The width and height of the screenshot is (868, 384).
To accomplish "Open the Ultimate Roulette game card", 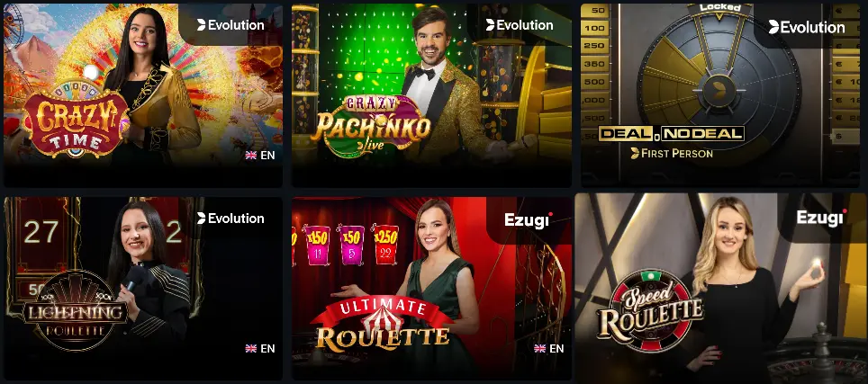I will tap(431, 289).
